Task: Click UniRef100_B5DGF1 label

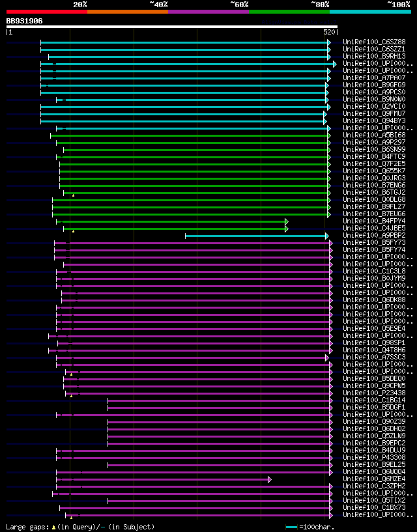Action: point(374,407)
